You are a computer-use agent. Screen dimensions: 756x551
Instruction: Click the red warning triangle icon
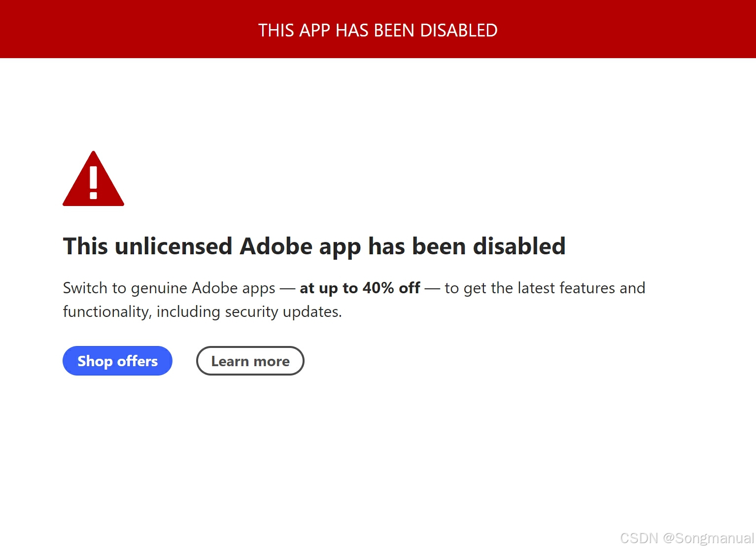[x=93, y=179]
